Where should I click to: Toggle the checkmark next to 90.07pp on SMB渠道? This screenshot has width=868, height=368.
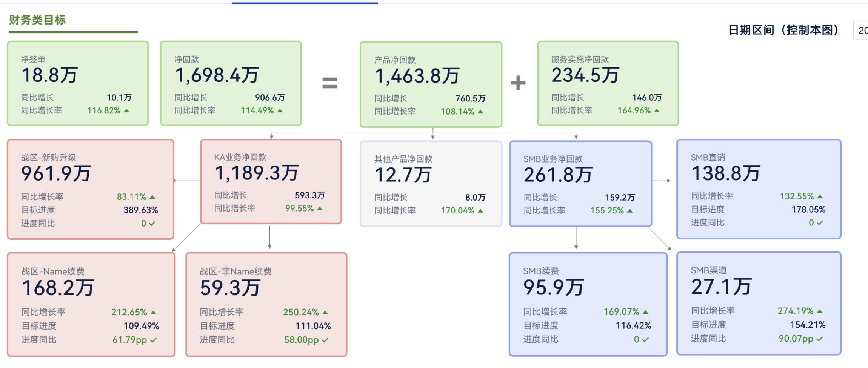point(820,339)
